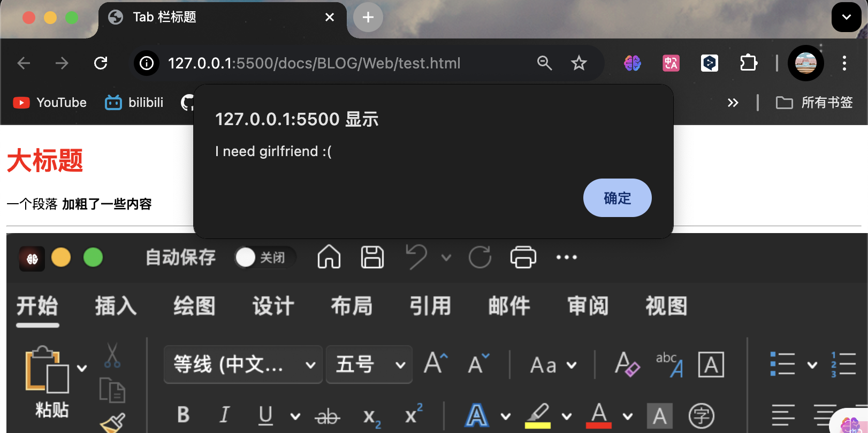Reload the browser page
This screenshot has width=868, height=433.
tap(101, 63)
